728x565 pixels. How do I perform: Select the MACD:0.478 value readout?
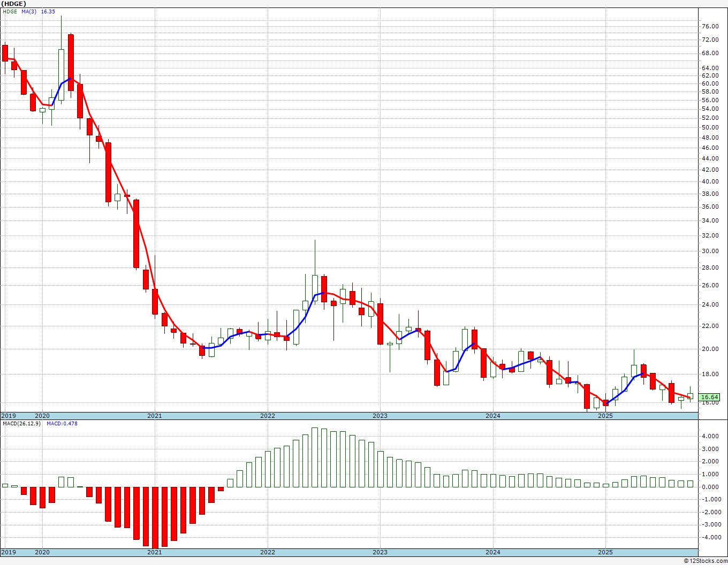click(x=62, y=424)
